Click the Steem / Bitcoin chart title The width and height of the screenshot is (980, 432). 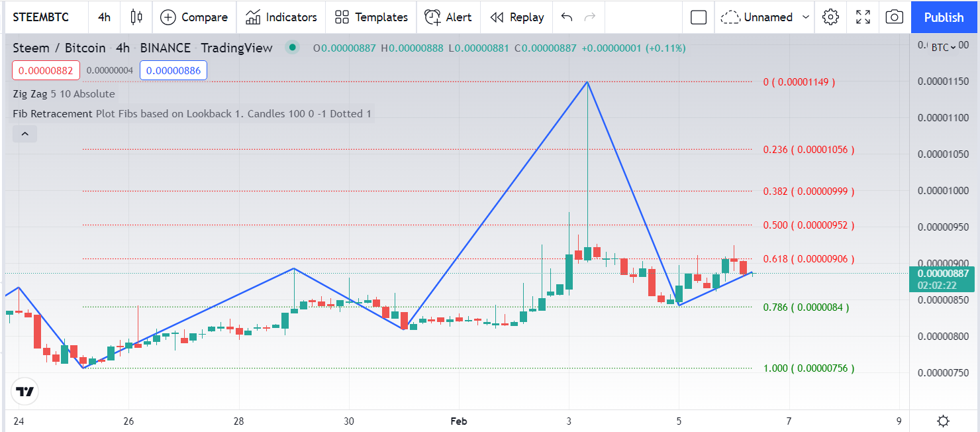click(59, 48)
